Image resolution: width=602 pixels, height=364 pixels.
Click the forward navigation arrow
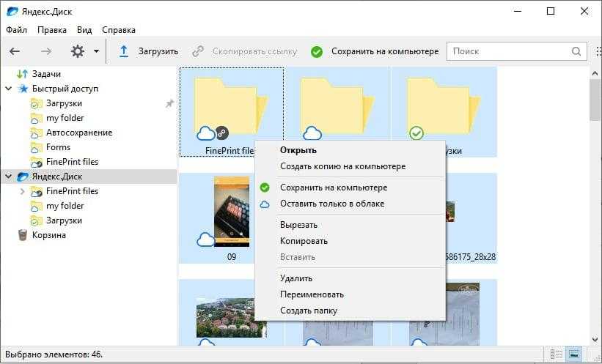click(x=46, y=51)
